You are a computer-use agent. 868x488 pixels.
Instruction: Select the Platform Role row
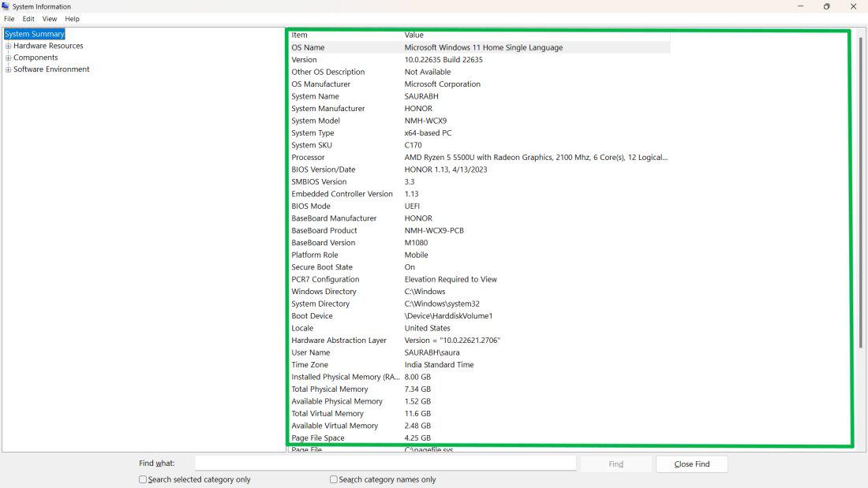(480, 255)
